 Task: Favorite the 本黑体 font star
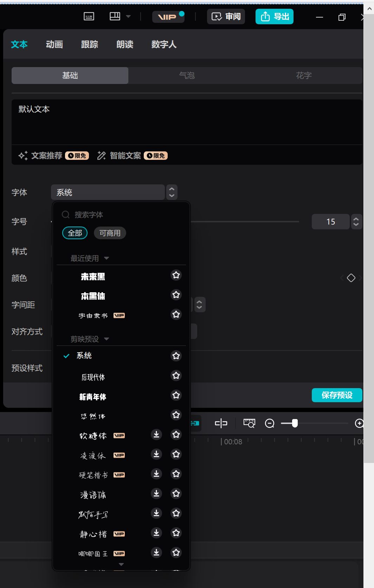click(x=176, y=295)
